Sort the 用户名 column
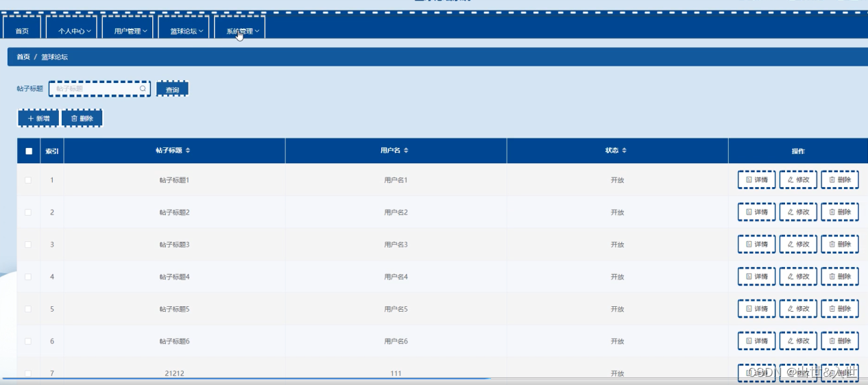The height and width of the screenshot is (385, 868). (x=406, y=151)
